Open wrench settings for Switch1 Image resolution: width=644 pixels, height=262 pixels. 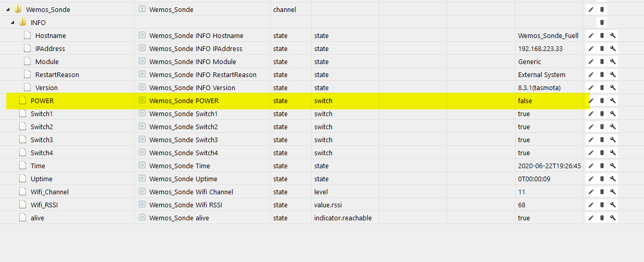pyautogui.click(x=613, y=114)
